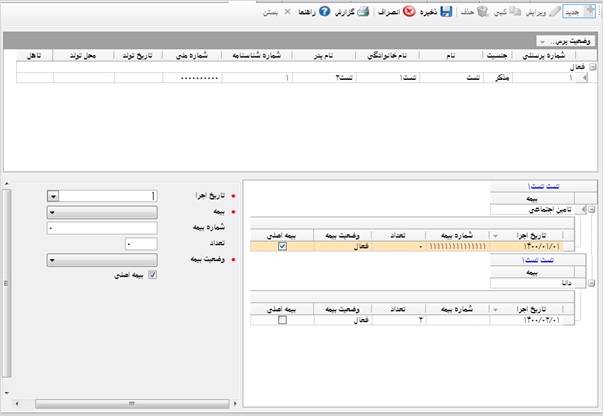Image resolution: width=603 pixels, height=416 pixels.
Task: Select the مذکر gender cell
Action: coord(498,78)
